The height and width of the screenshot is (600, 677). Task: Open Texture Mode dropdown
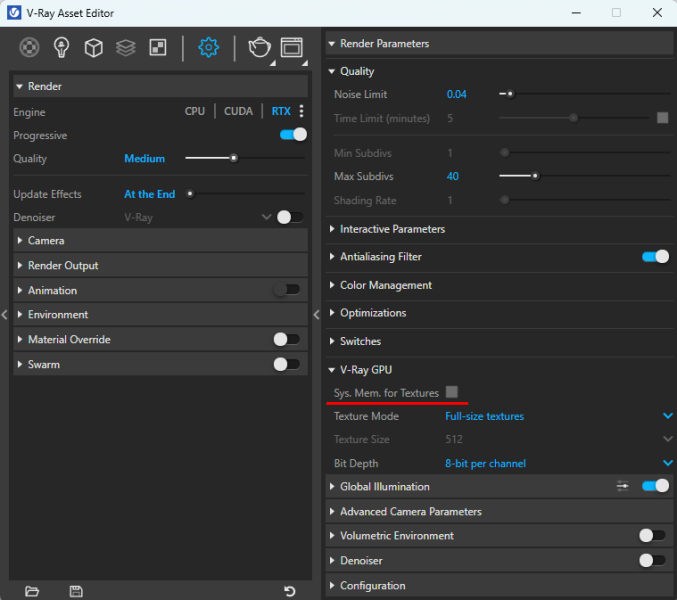click(x=558, y=416)
